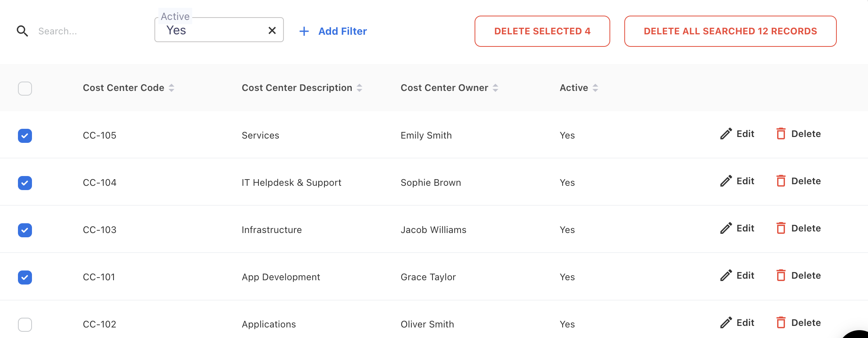Click pencil edit icon for Infrastructure row
The width and height of the screenshot is (868, 338).
pos(726,228)
